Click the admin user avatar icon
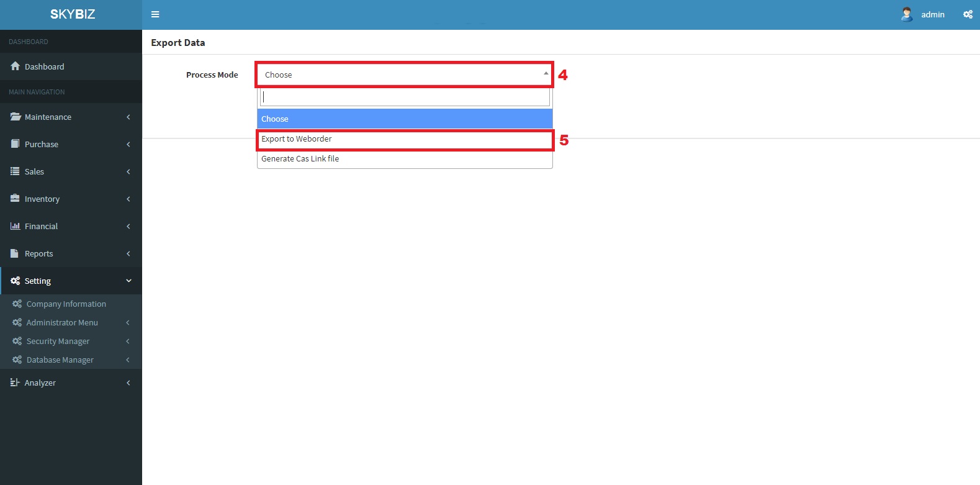Screen dimensions: 980x485 pyautogui.click(x=907, y=14)
